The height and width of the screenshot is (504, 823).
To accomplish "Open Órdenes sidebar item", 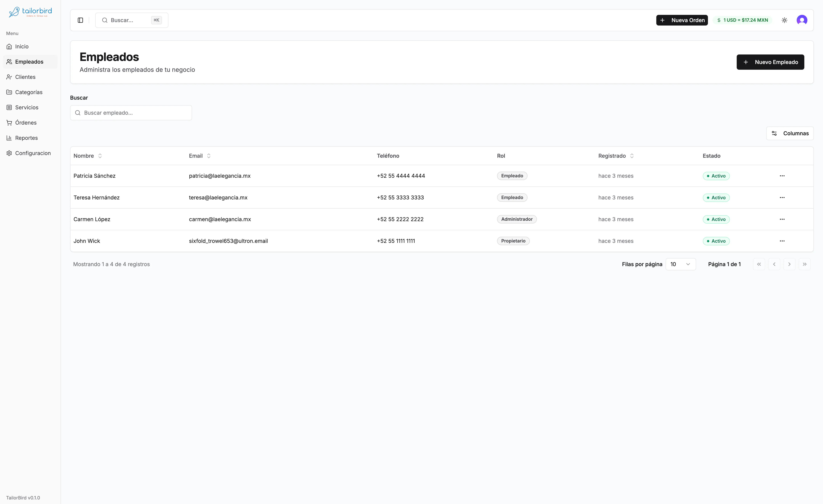I will (x=30, y=123).
